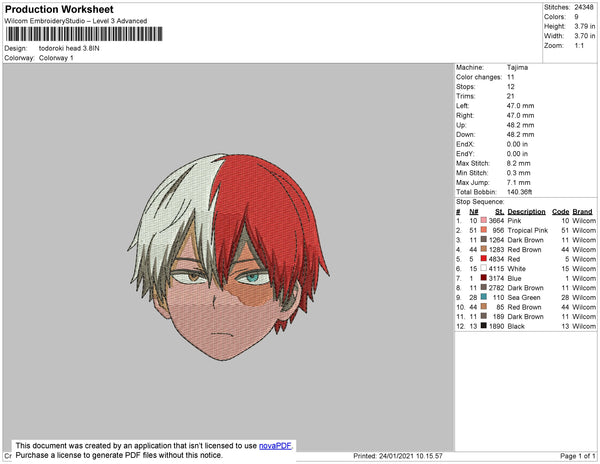The image size is (600, 464).
Task: Select the 'Page 1 of 1' footer text
Action: coord(577,456)
